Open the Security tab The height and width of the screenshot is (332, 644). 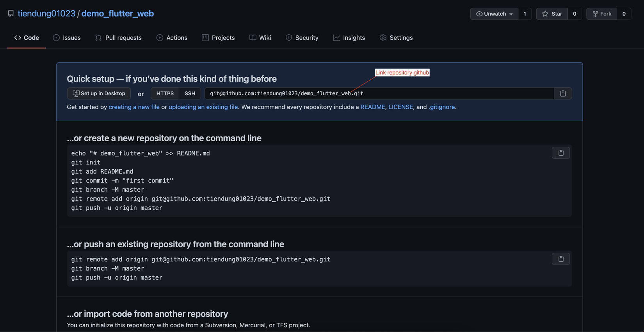tap(302, 38)
